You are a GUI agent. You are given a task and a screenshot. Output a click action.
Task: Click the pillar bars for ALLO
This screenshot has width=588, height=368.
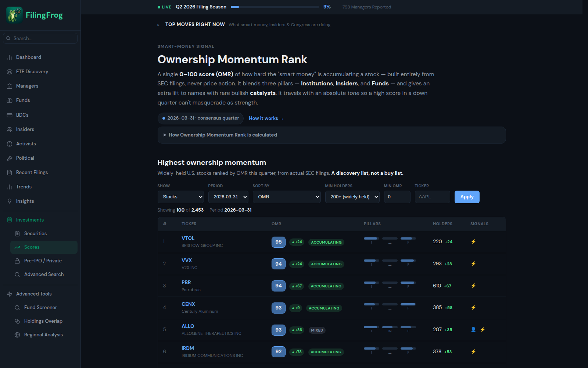(x=390, y=329)
